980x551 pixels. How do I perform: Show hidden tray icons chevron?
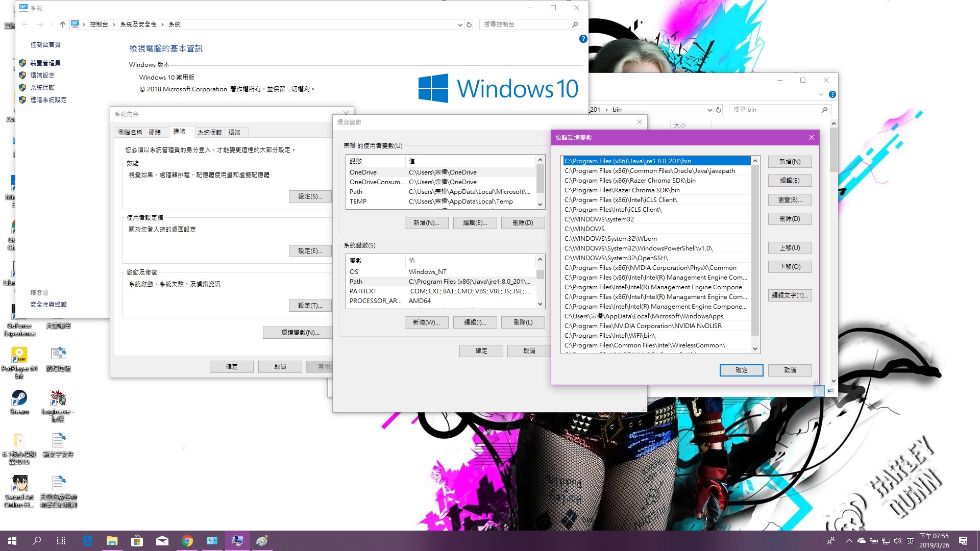pyautogui.click(x=849, y=541)
